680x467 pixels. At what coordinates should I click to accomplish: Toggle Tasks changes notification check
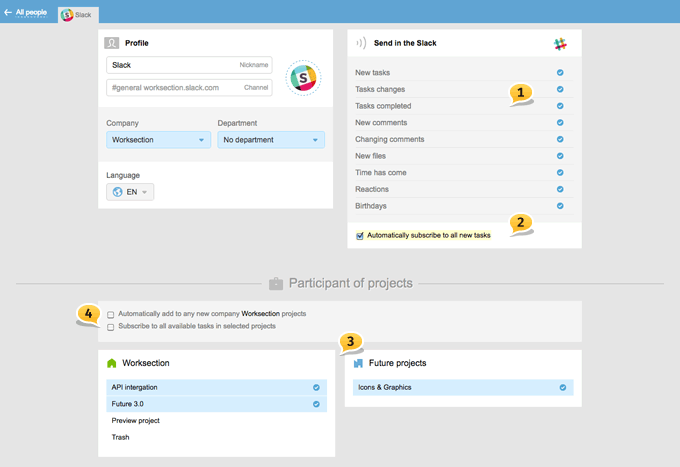pyautogui.click(x=560, y=89)
